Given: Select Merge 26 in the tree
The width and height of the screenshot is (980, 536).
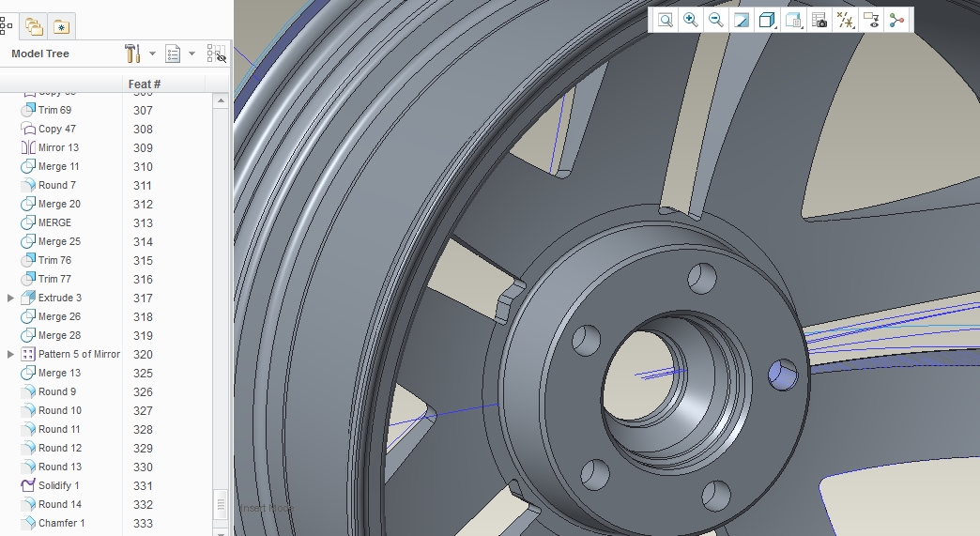Looking at the screenshot, I should (59, 316).
